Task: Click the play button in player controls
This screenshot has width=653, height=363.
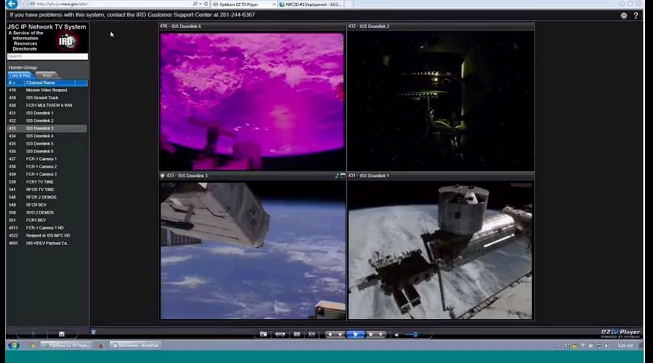Action: click(x=355, y=334)
